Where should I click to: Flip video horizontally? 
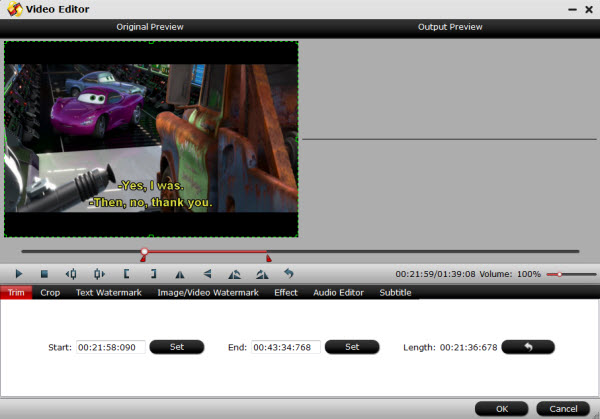[179, 274]
